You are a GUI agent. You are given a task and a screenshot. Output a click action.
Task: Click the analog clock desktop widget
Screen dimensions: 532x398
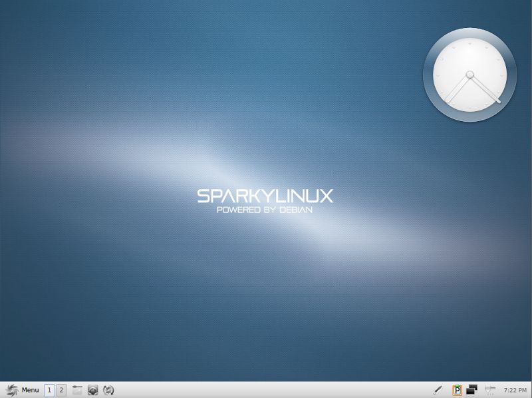tap(470, 75)
